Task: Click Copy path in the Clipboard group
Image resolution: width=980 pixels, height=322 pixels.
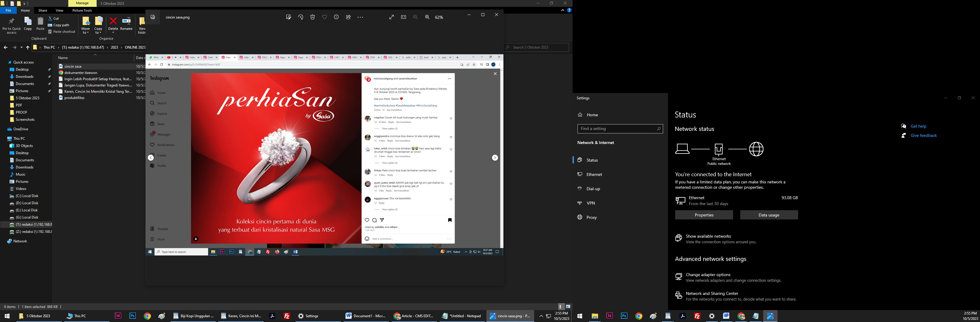Action: (x=58, y=25)
